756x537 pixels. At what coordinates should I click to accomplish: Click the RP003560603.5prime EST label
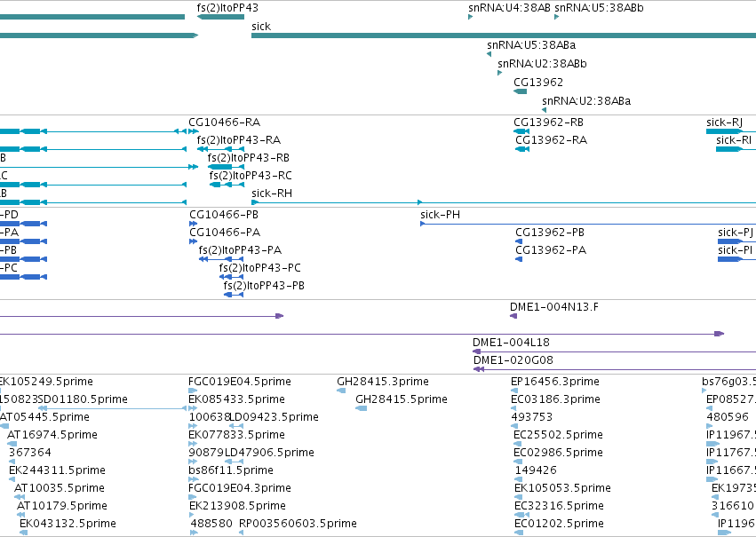298,524
